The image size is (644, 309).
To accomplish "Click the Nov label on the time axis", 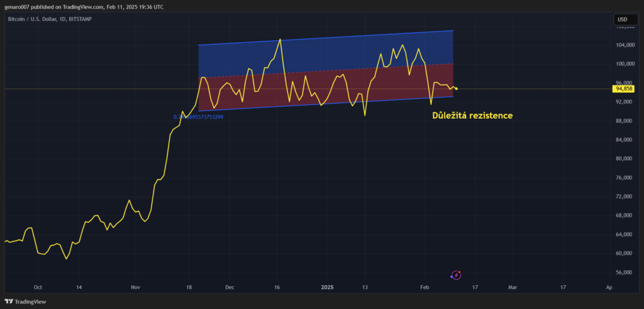I will (x=136, y=287).
